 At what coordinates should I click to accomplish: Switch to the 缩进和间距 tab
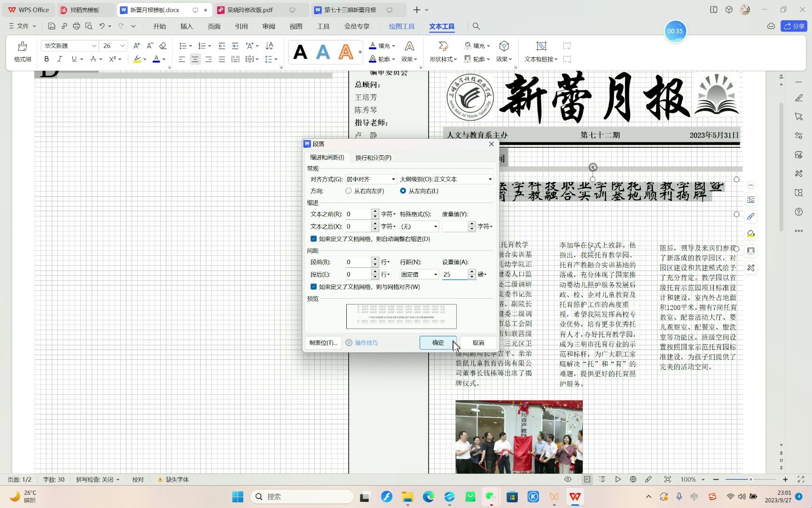tap(327, 158)
